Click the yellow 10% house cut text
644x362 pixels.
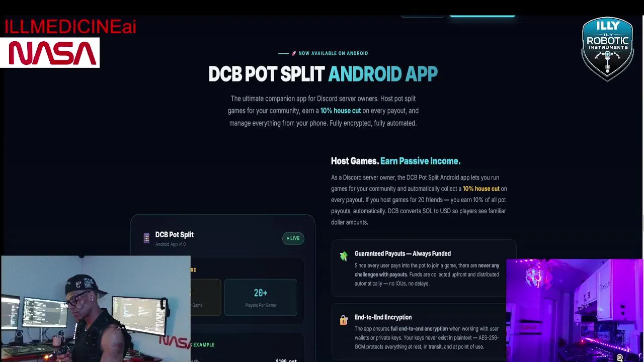click(x=481, y=189)
